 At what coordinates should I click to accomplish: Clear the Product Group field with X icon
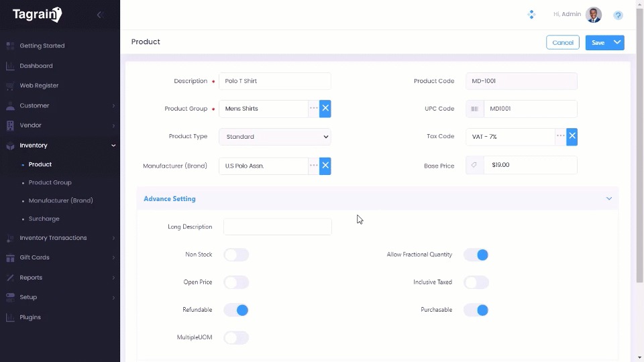pyautogui.click(x=325, y=109)
